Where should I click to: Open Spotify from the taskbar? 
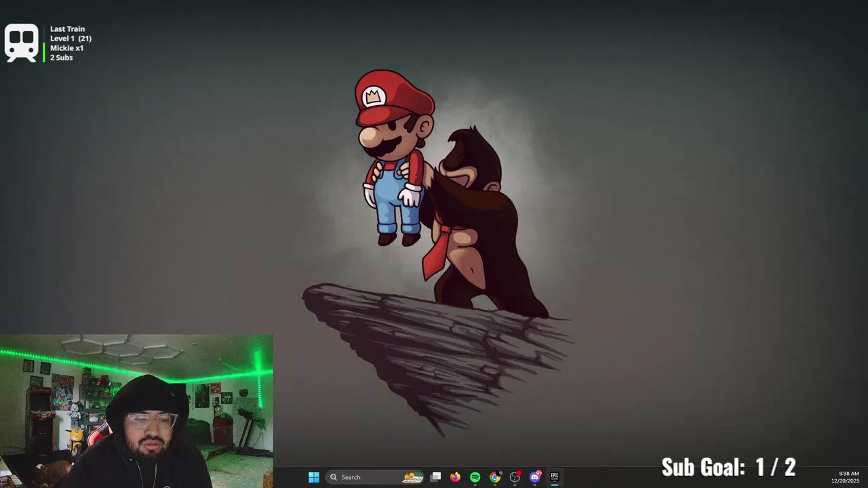(x=475, y=477)
